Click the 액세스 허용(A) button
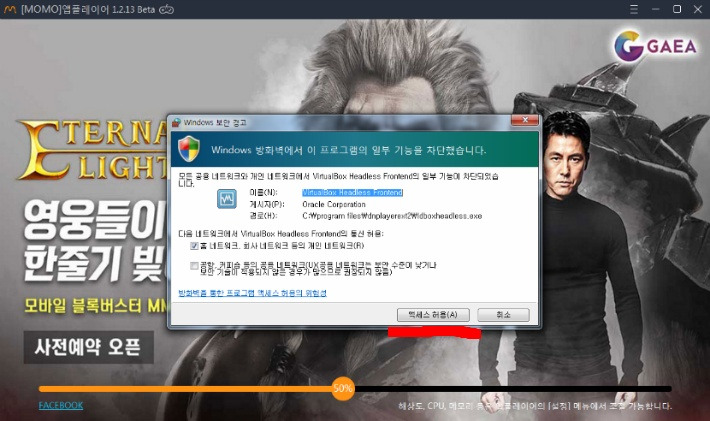Screen dimensions: 710x421 pyautogui.click(x=433, y=315)
